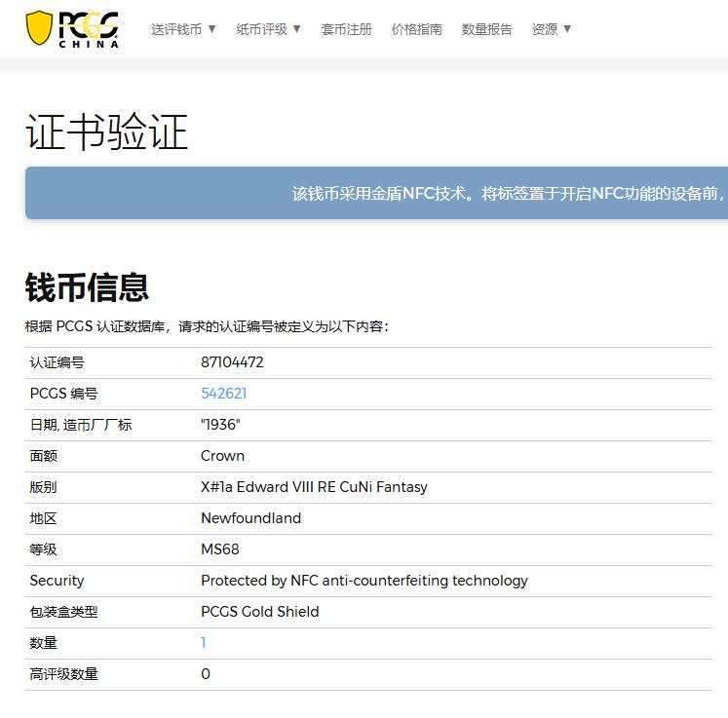
Task: Select the region value Newfoundland
Action: point(250,518)
